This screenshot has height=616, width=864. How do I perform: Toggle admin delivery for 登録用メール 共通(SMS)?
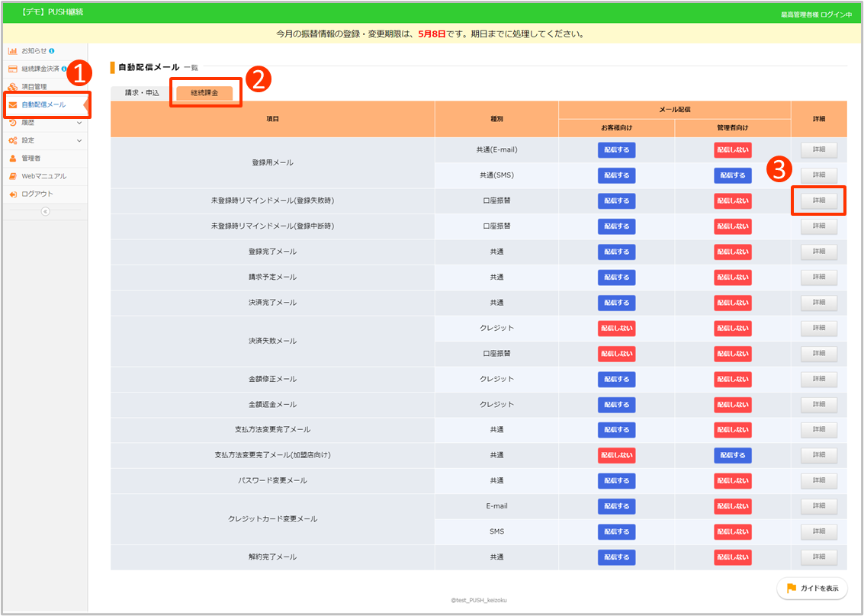pyautogui.click(x=732, y=175)
